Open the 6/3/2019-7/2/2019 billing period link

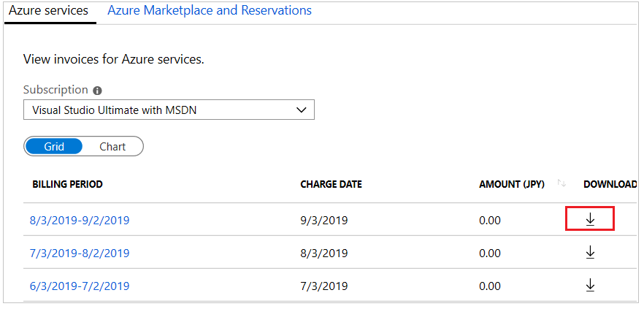click(x=80, y=286)
